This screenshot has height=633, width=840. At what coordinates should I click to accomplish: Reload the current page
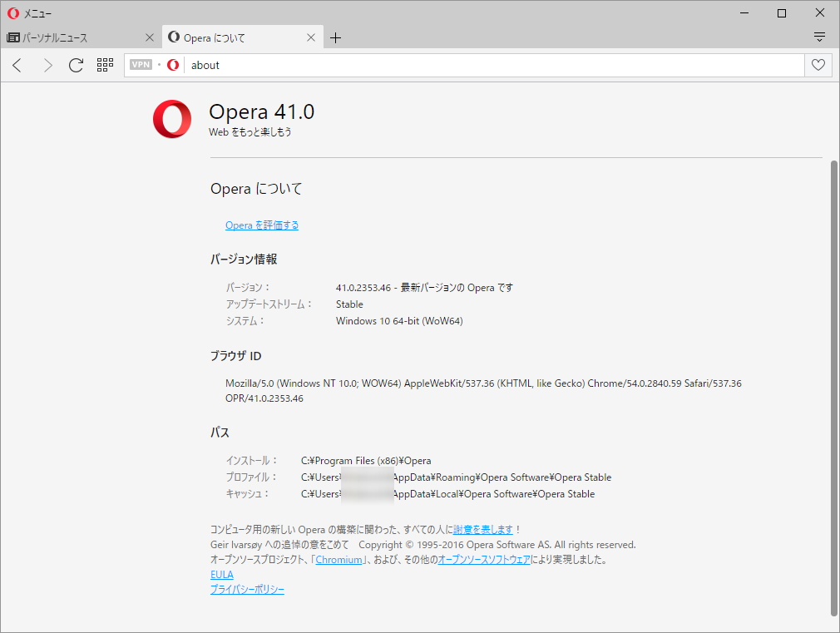coord(76,65)
